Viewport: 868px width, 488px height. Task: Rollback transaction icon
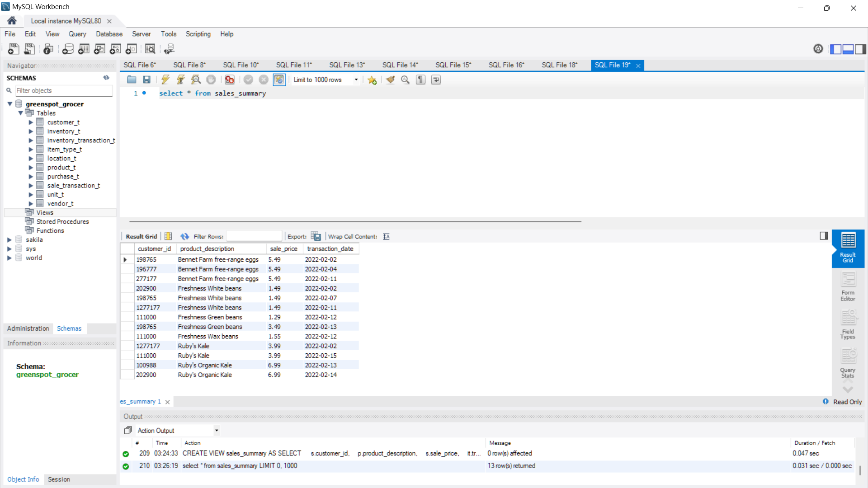tap(264, 80)
